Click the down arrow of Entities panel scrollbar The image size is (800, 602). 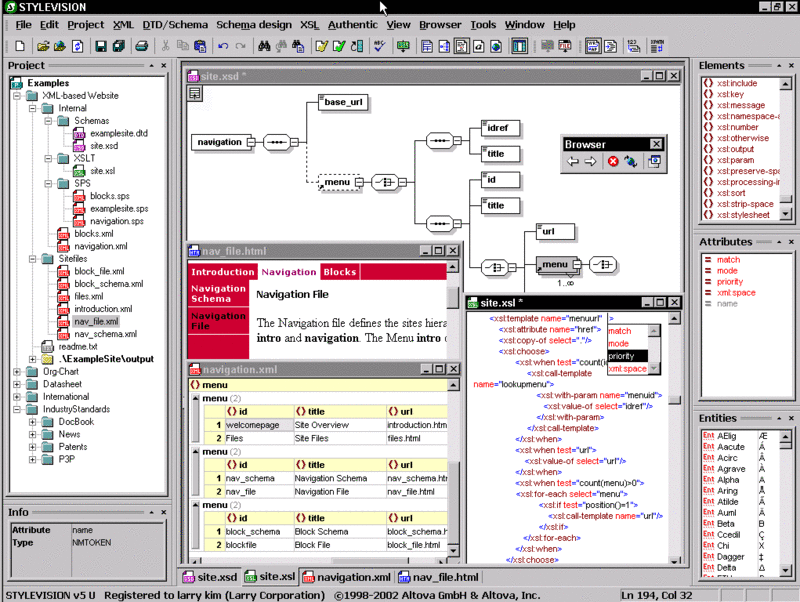tap(786, 570)
